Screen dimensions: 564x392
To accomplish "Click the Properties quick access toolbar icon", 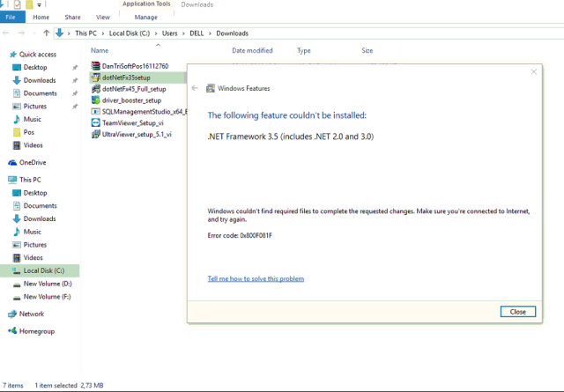I will tap(17, 4).
